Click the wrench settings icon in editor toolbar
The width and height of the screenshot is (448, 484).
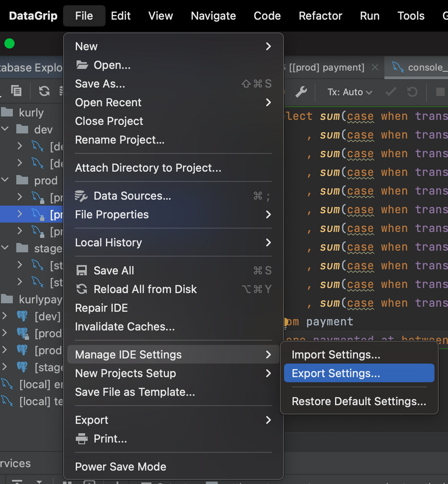pyautogui.click(x=301, y=92)
